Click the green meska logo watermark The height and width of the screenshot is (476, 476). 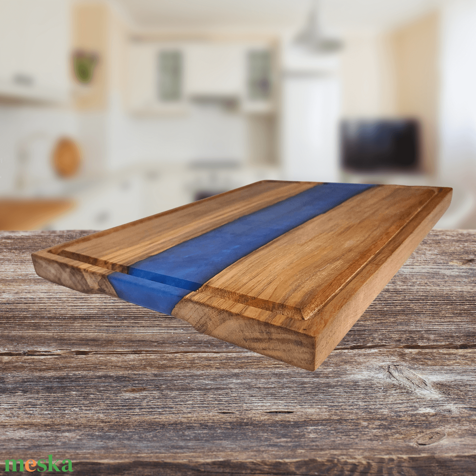coord(39,464)
